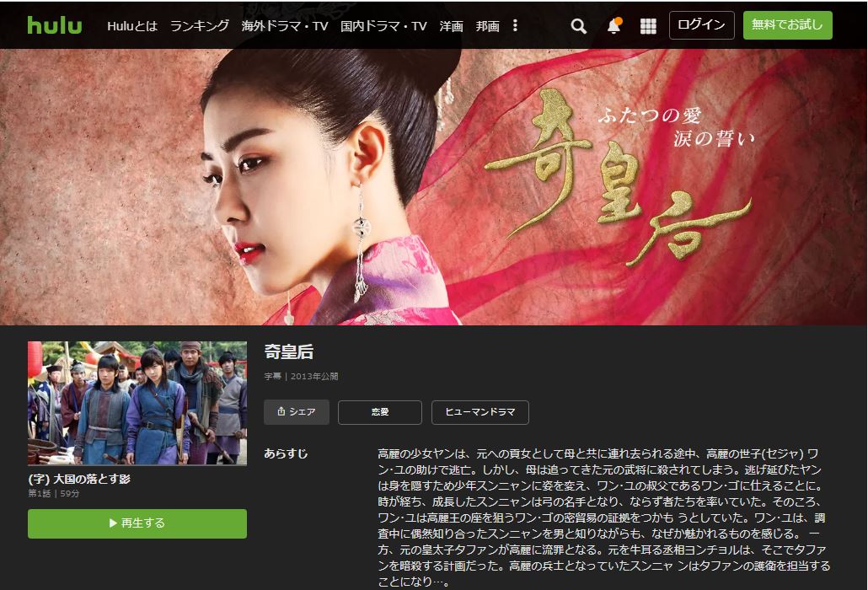Image resolution: width=868 pixels, height=590 pixels.
Task: Select the 恋愛 genre tag
Action: coord(380,412)
